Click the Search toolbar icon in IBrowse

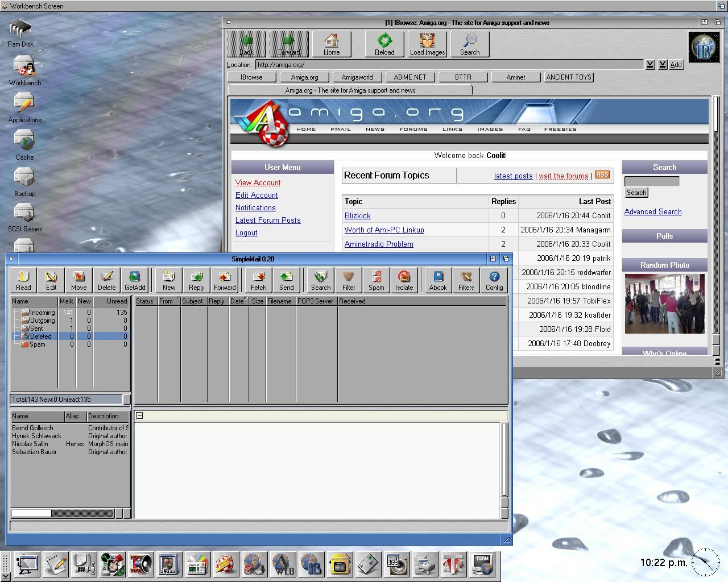[470, 44]
